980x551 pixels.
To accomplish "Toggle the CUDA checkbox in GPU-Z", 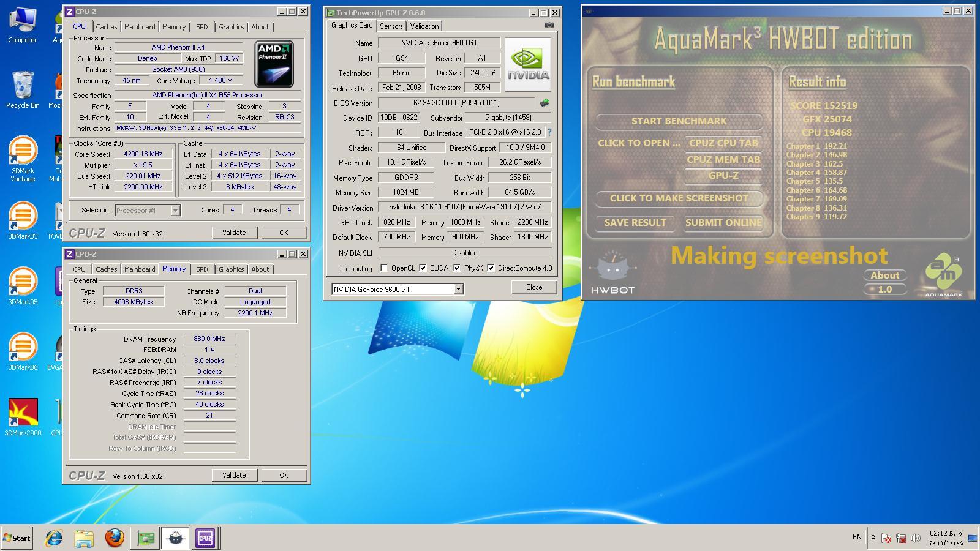I will [423, 268].
